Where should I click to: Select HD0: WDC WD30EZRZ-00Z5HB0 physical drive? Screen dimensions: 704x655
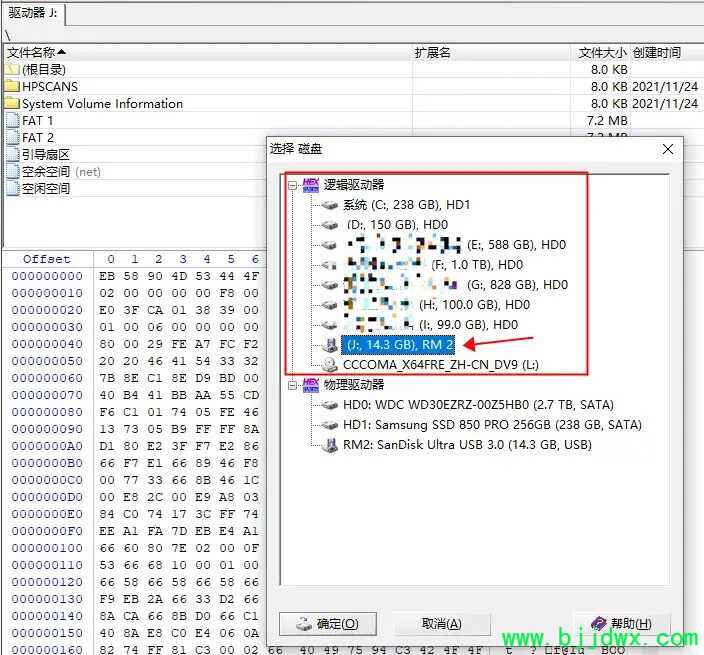point(478,405)
